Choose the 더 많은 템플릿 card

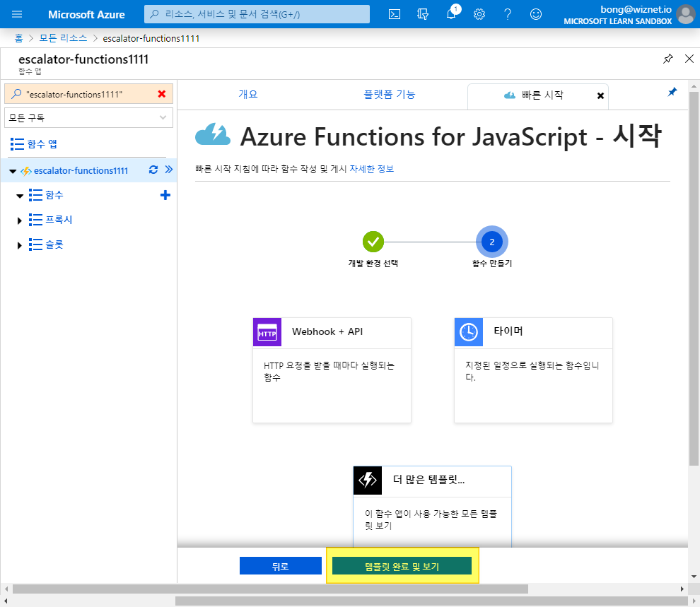tap(432, 507)
